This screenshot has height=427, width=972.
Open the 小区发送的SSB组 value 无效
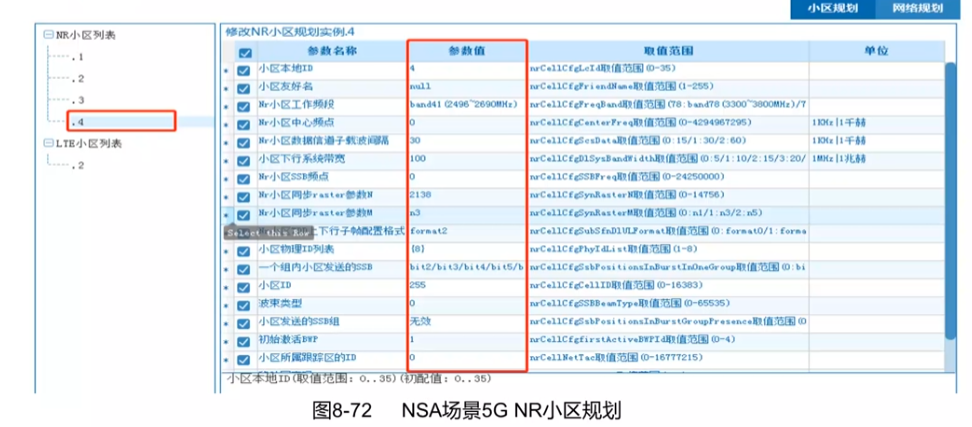coord(467,322)
